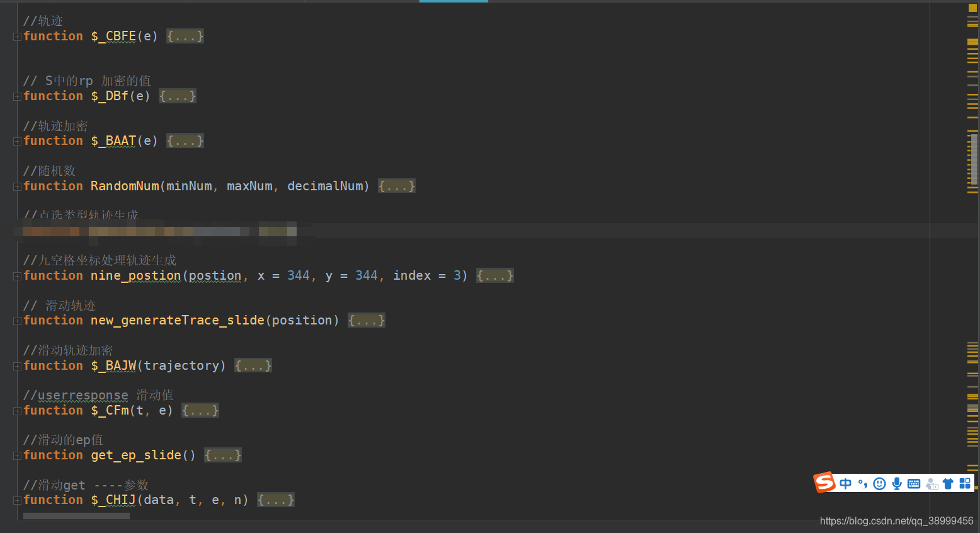980x533 pixels.
Task: Click the //随机数 comment line
Action: (49, 171)
